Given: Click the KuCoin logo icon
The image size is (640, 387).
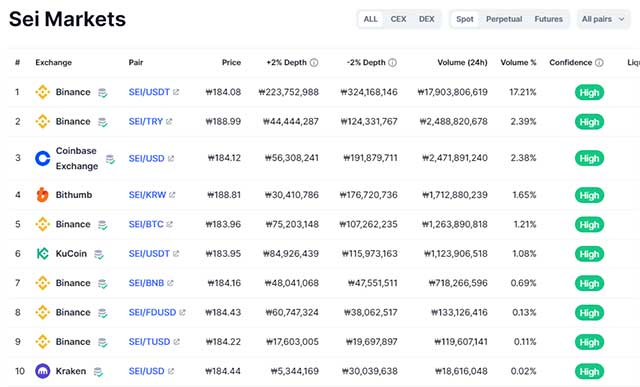Looking at the screenshot, I should [x=42, y=254].
